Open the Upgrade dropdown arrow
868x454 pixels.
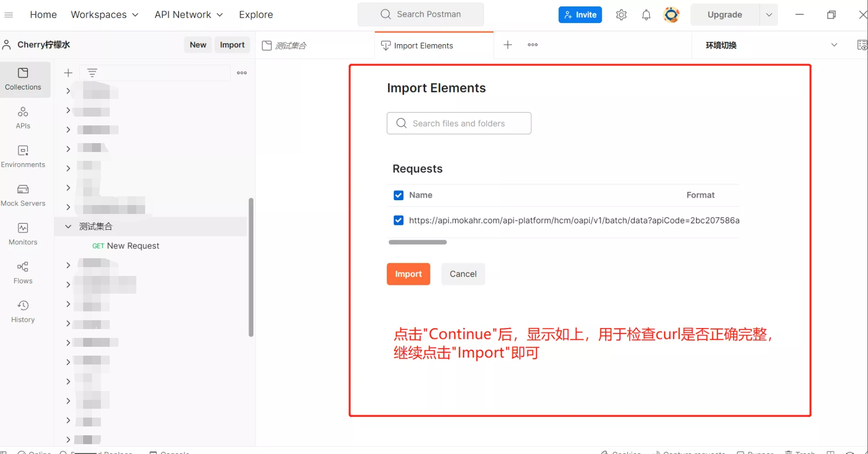(x=769, y=15)
